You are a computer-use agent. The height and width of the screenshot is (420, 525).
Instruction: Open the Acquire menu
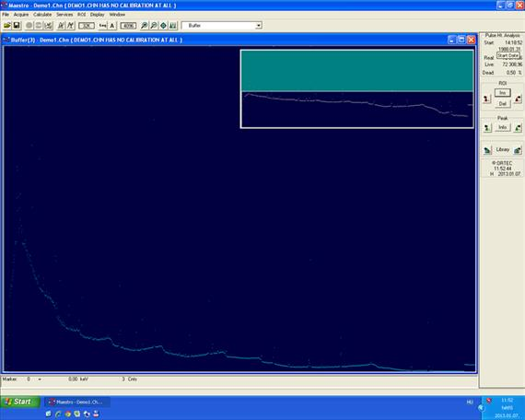tap(21, 15)
